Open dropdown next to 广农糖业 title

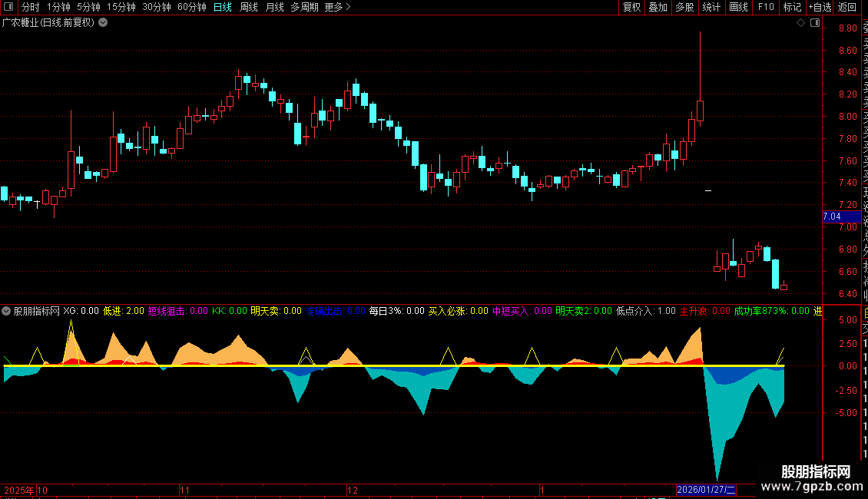coord(103,23)
